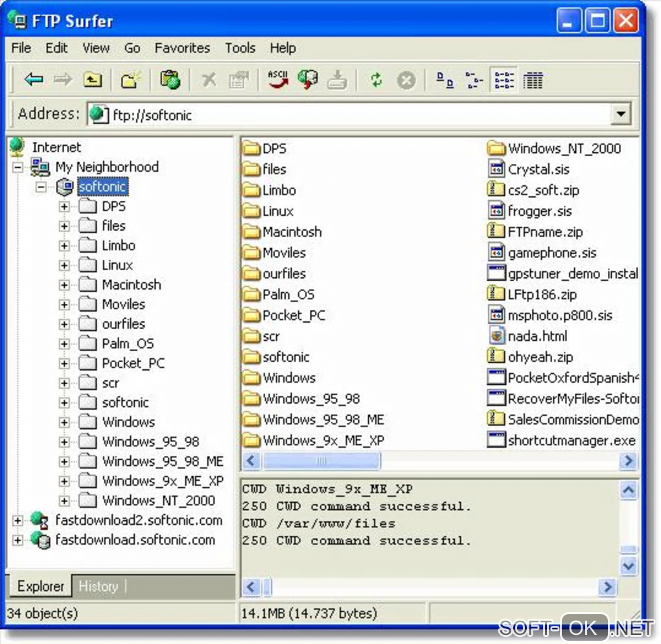
Task: Select the cs2_soft.zip archive icon
Action: click(496, 189)
